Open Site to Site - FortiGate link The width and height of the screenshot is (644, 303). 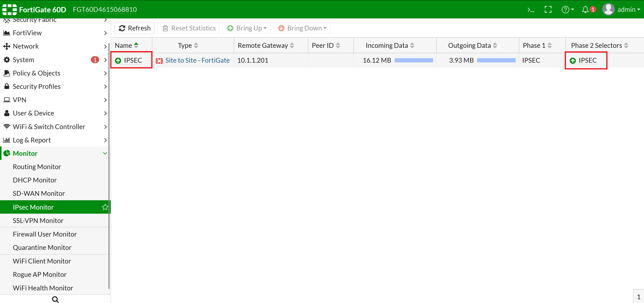tap(197, 60)
